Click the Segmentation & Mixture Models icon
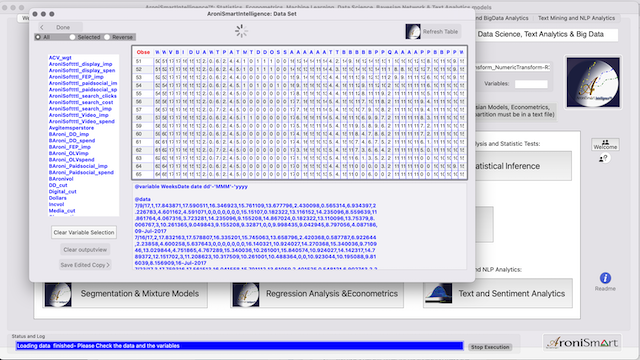 58,294
